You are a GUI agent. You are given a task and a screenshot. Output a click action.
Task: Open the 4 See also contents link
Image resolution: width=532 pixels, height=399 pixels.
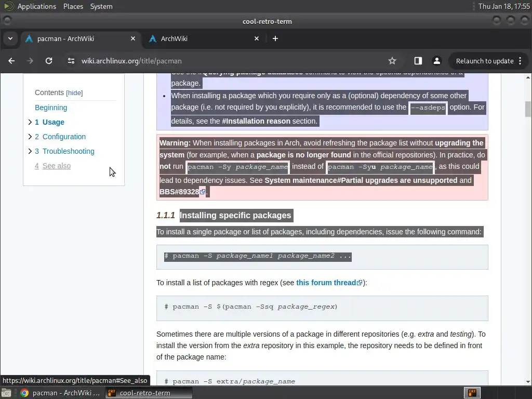coord(52,166)
